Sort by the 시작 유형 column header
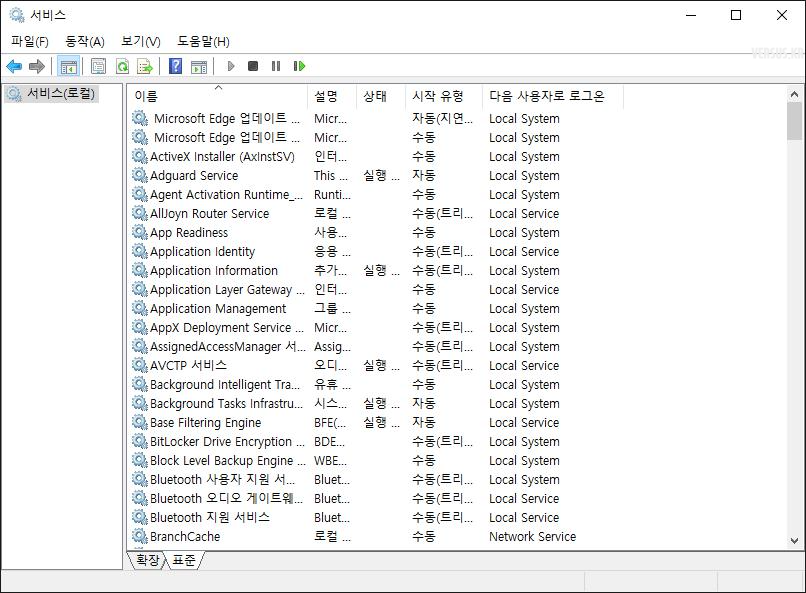 tap(444, 96)
